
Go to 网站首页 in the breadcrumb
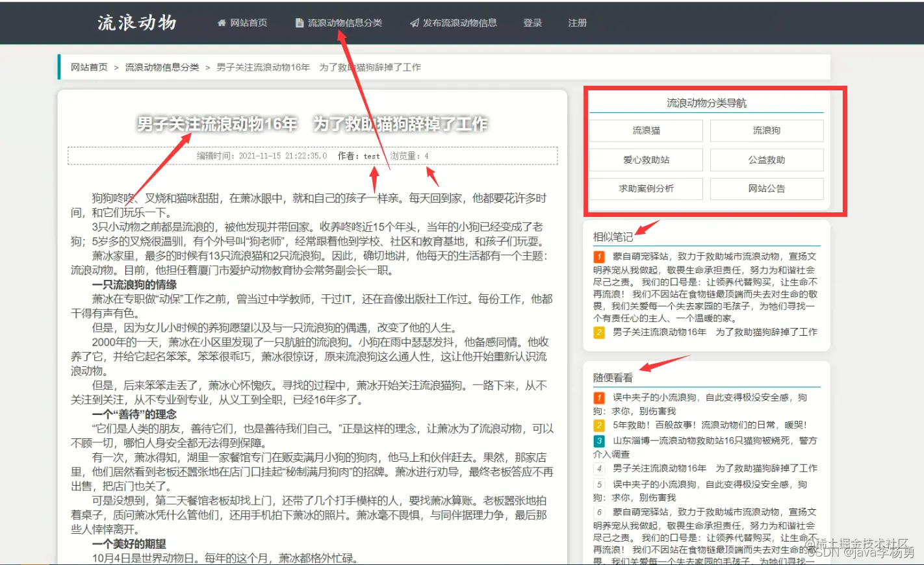pyautogui.click(x=89, y=67)
